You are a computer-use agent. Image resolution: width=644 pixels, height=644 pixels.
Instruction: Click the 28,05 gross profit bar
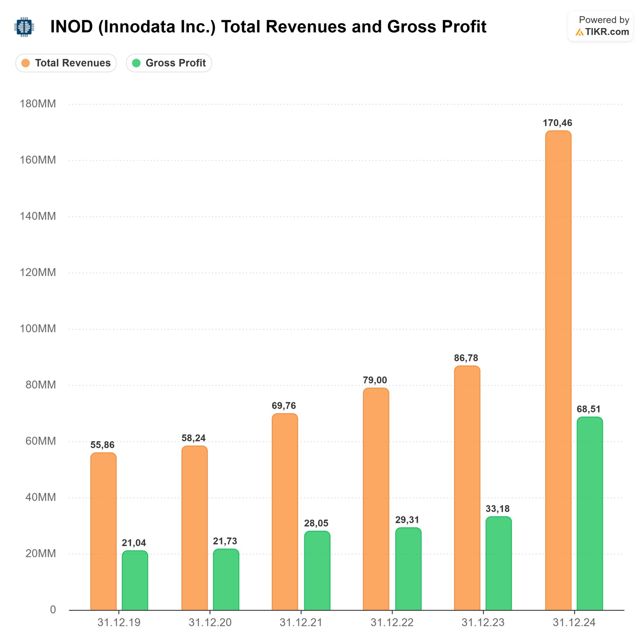(317, 570)
